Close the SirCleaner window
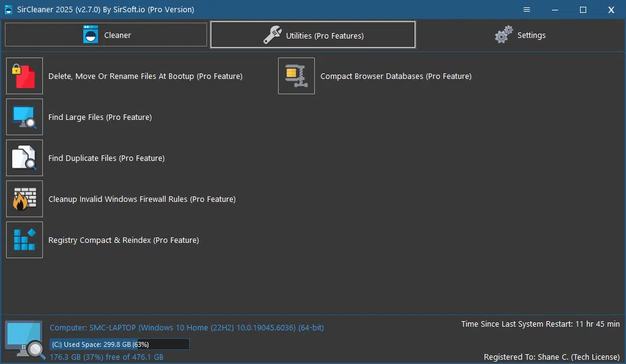 611,10
